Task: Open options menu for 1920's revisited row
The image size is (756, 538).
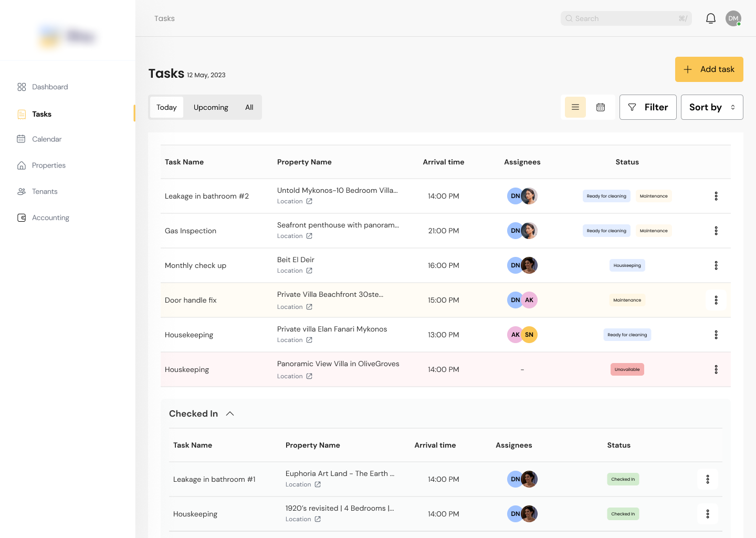Action: pos(708,514)
